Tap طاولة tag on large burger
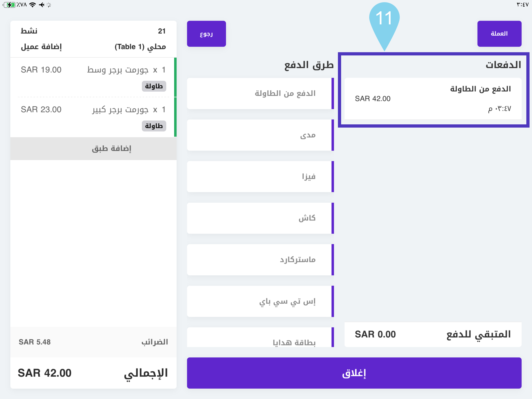 (x=154, y=126)
